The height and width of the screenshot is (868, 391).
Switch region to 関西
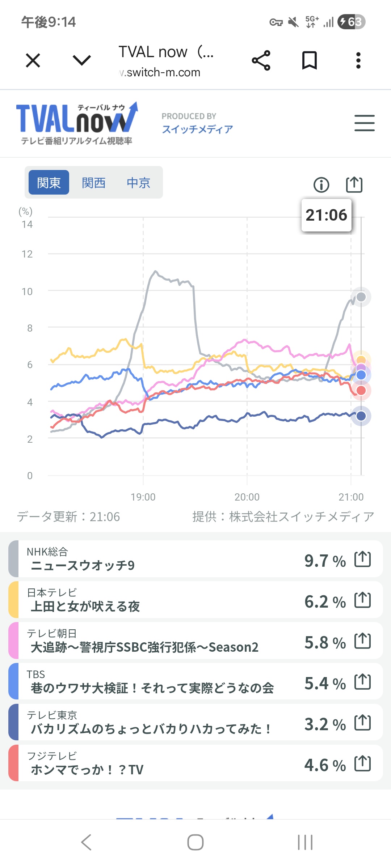[93, 182]
